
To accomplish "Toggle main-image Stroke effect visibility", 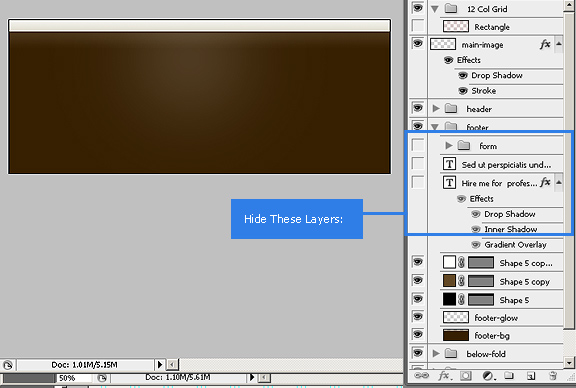I will (x=463, y=90).
